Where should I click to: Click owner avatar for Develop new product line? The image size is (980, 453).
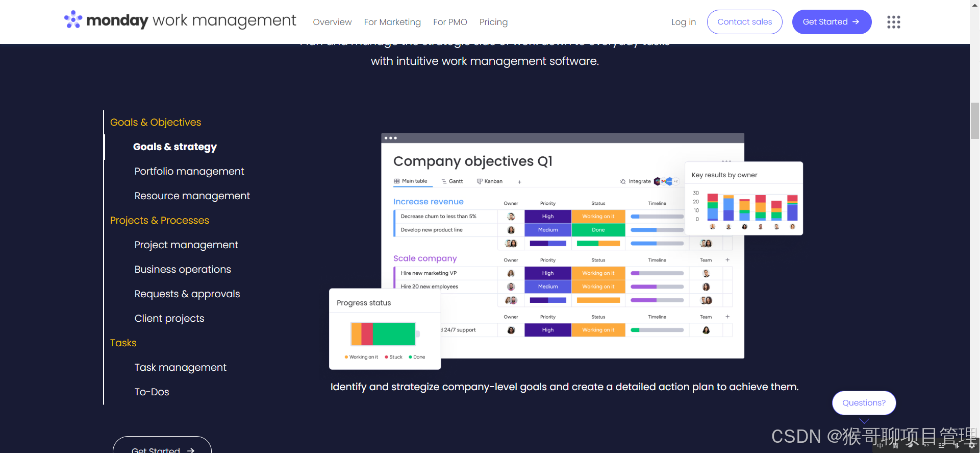click(511, 230)
